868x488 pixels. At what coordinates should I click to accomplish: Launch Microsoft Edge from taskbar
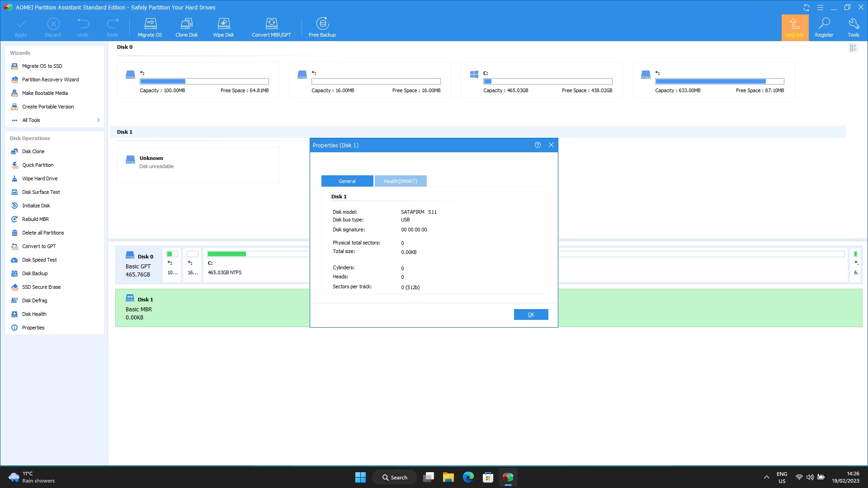(468, 477)
